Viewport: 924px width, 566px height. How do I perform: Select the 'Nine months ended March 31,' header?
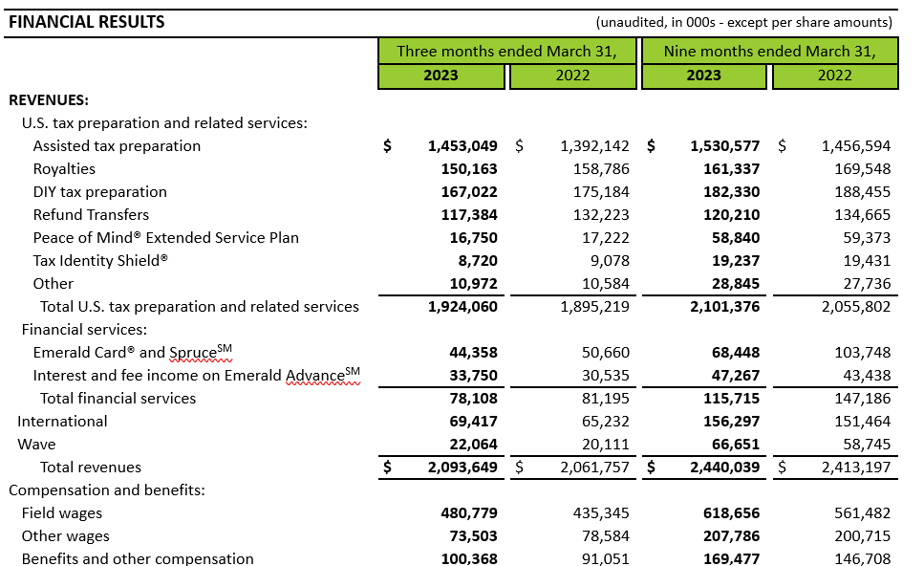coord(769,51)
